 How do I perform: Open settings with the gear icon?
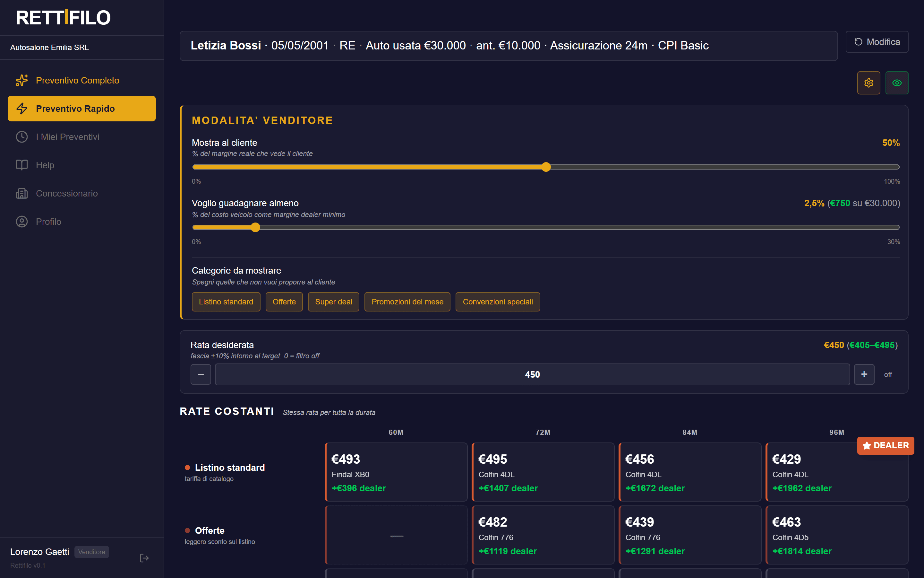point(868,83)
